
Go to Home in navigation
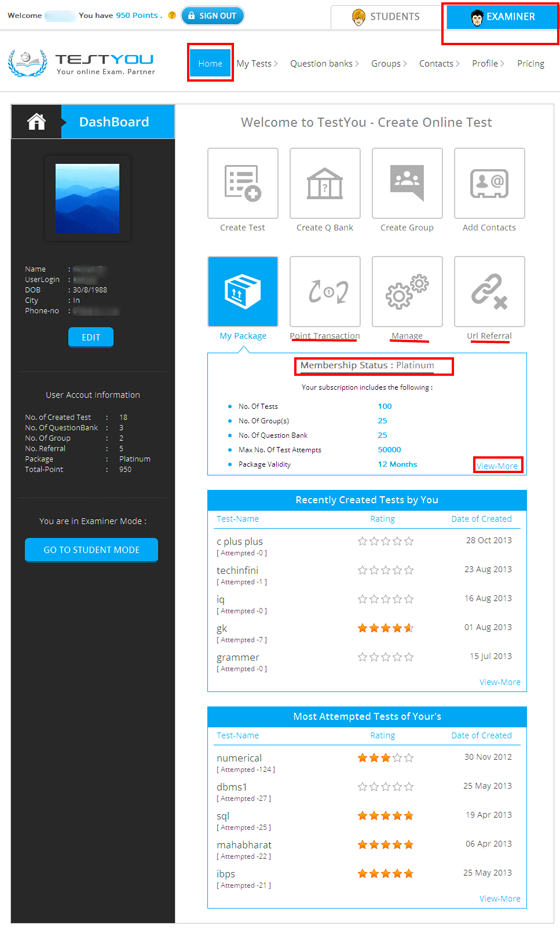tap(210, 63)
